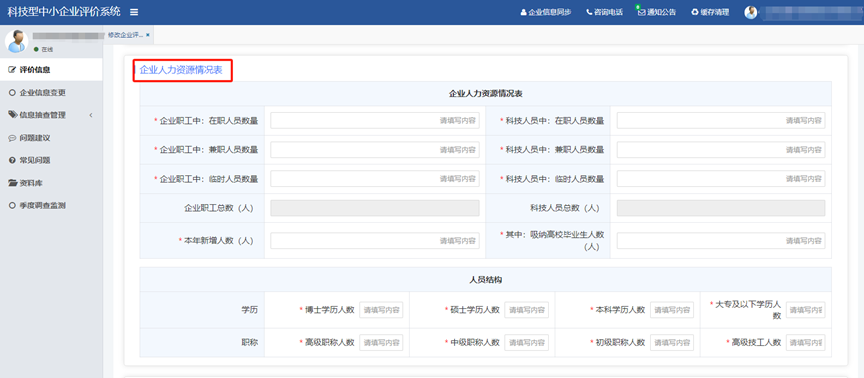This screenshot has height=378, width=864.
Task: Focus 企业职工中：兼职人员数量 input
Action: point(375,149)
